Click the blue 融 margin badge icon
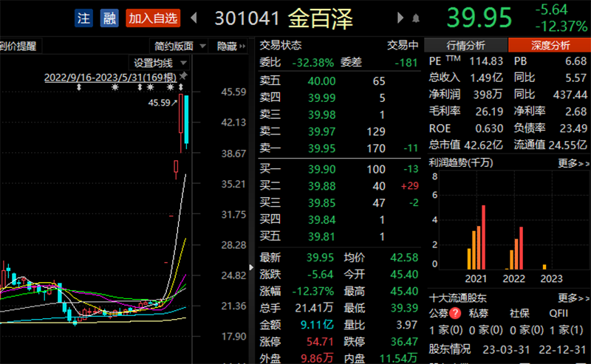 109,18
